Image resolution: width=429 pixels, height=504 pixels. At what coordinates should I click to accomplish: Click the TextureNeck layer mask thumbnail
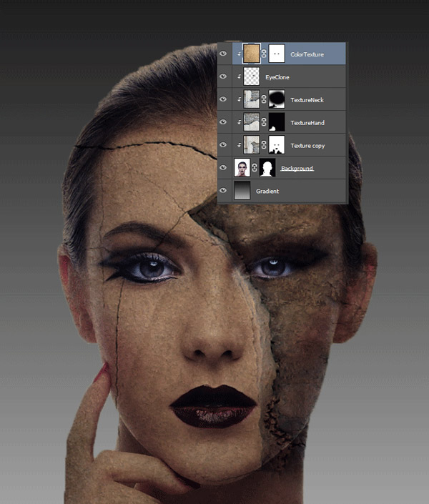click(276, 99)
